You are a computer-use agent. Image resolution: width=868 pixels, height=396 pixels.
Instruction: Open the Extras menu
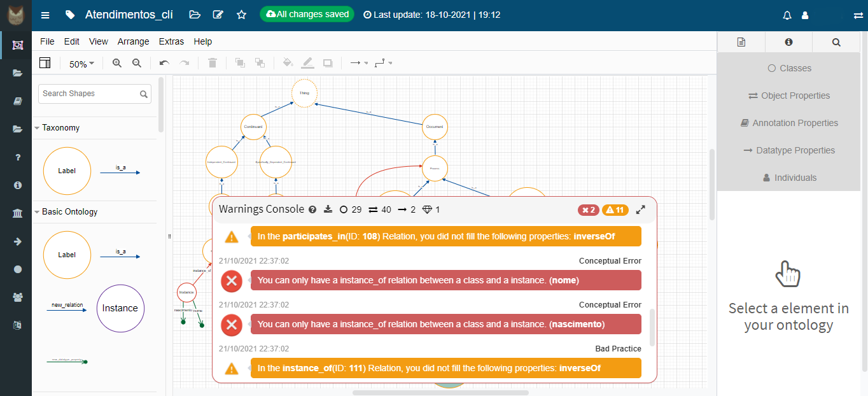pos(171,41)
